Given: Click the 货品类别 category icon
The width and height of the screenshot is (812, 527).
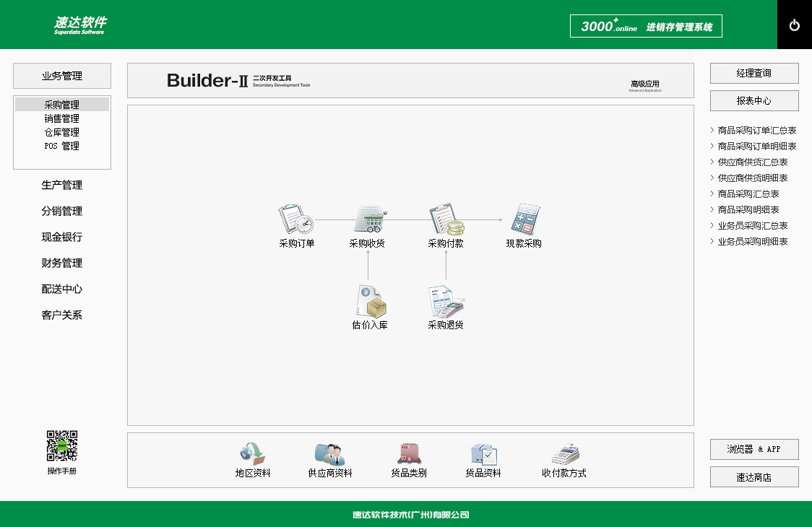Looking at the screenshot, I should [409, 454].
